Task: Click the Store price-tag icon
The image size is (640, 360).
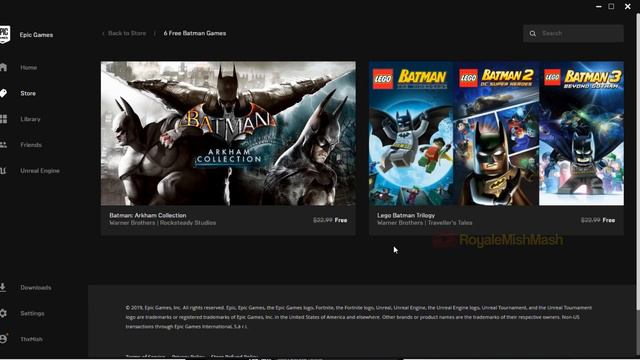Action: pos(3,93)
